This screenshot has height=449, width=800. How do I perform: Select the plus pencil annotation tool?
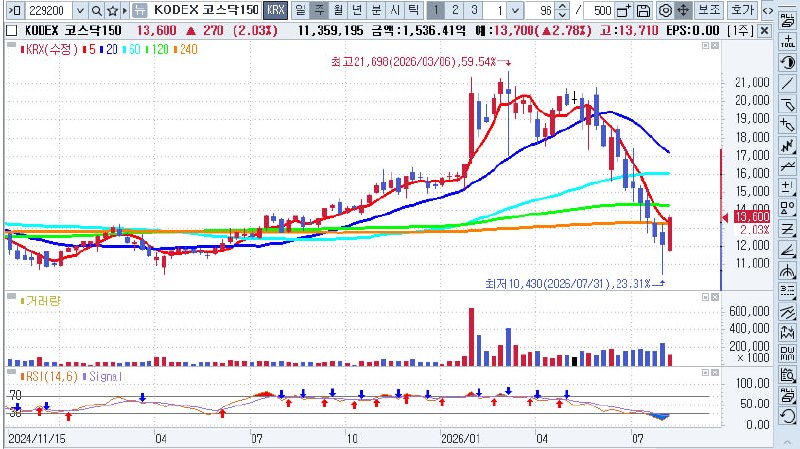(787, 124)
